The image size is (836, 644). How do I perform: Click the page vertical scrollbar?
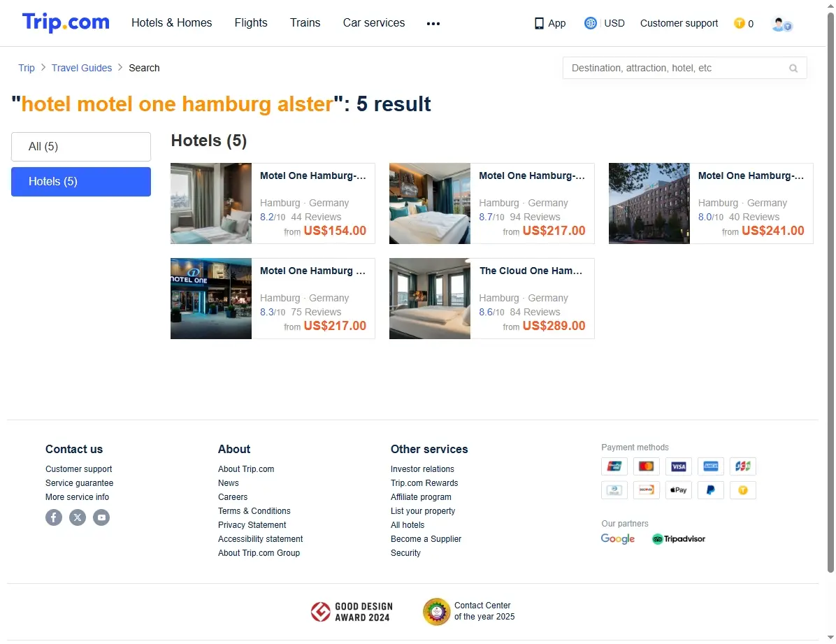[830, 294]
